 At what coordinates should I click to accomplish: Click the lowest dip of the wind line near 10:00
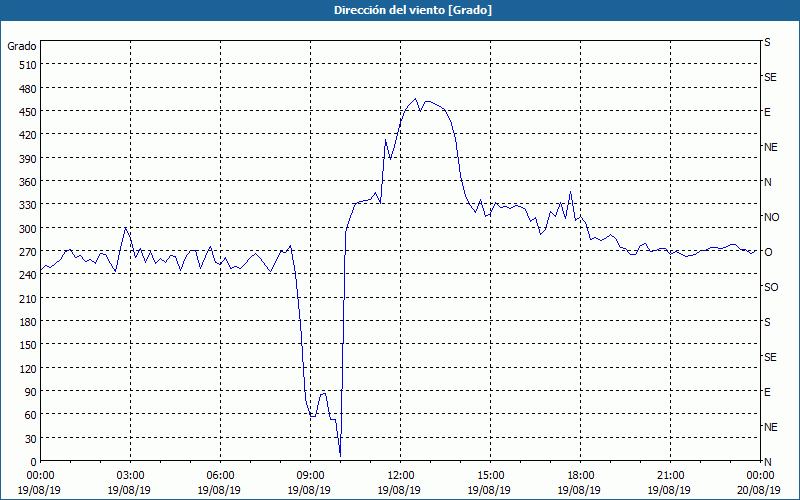pyautogui.click(x=340, y=456)
